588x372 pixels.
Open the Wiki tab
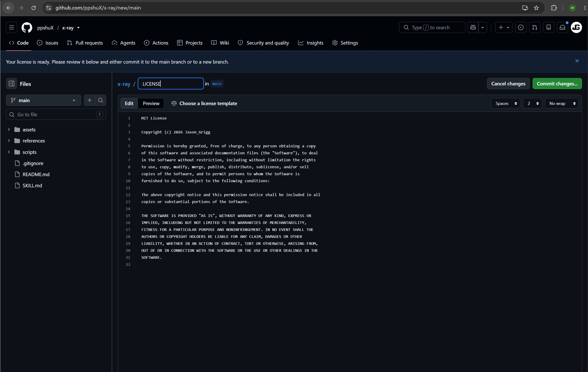[x=220, y=43]
